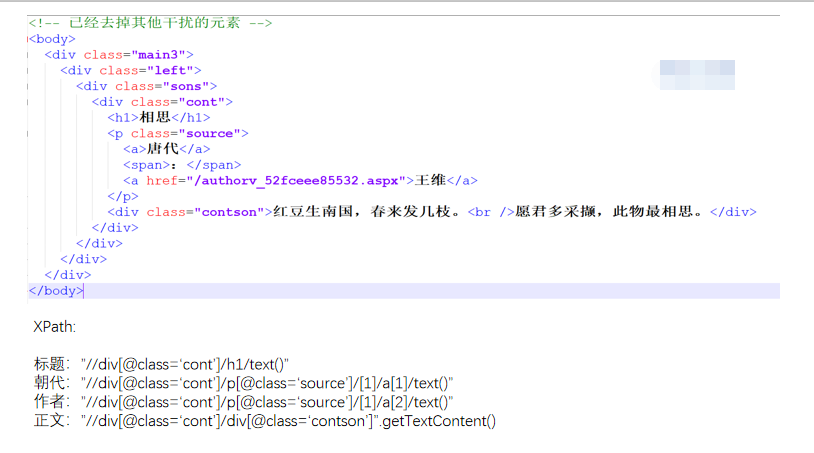The width and height of the screenshot is (814, 453).
Task: Place cursor in the div class contson line
Action: pyautogui.click(x=432, y=212)
